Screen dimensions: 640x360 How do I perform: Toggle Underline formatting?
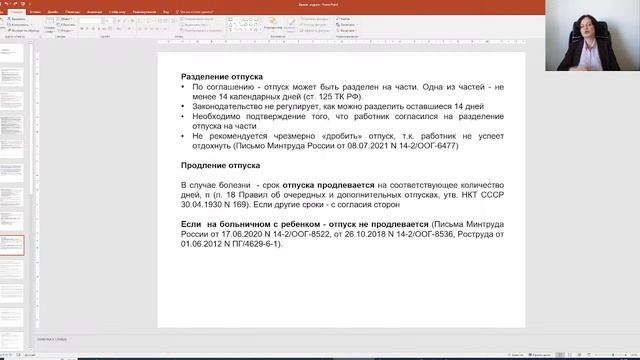pyautogui.click(x=93, y=29)
